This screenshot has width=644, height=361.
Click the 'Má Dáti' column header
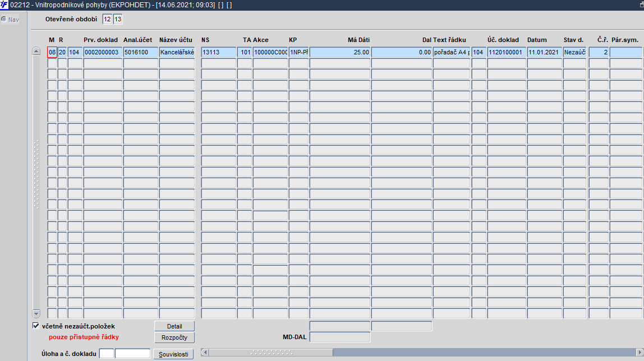[358, 40]
